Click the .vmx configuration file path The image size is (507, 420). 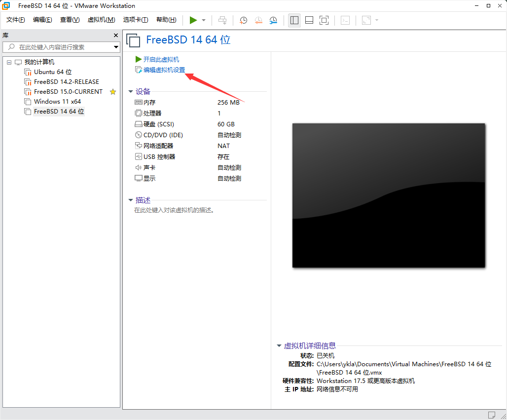pos(404,368)
